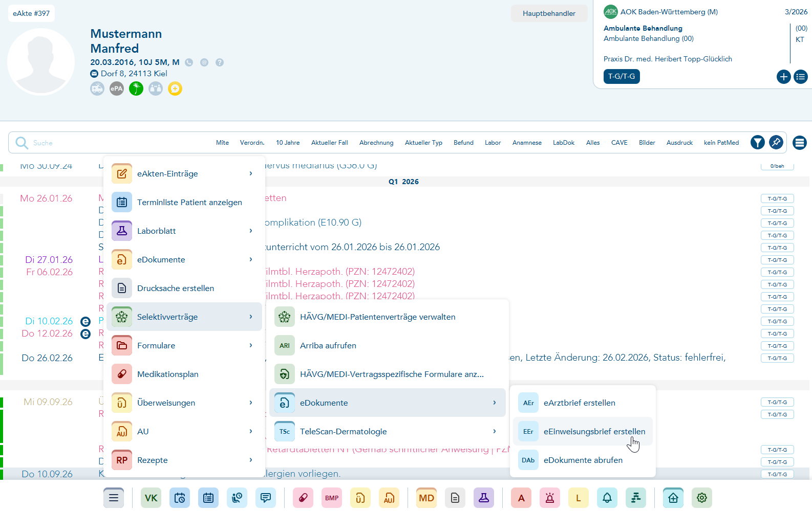The image size is (812, 511).
Task: Click the filter funnel icon
Action: tap(758, 142)
